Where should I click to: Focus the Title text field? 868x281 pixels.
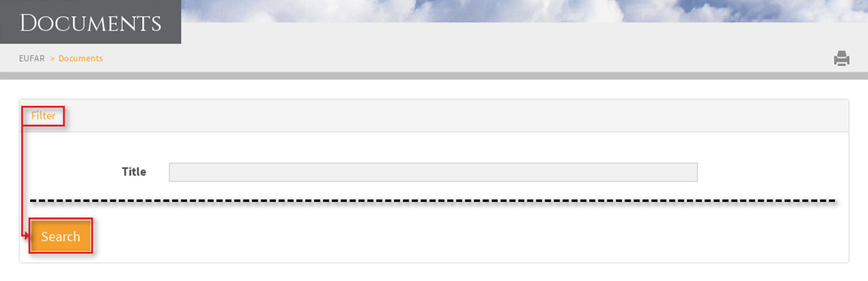pos(433,172)
